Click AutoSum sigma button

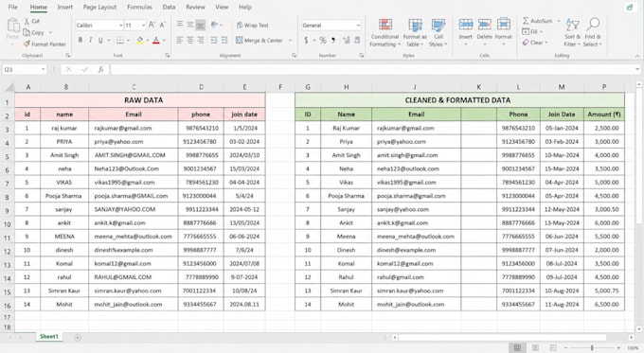click(538, 21)
